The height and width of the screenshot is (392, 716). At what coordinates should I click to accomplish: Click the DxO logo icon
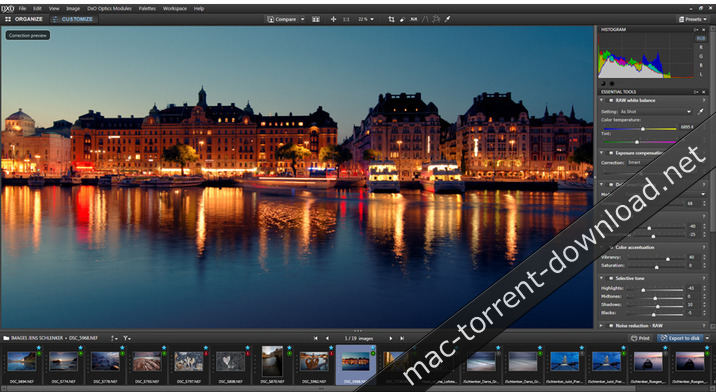point(7,8)
